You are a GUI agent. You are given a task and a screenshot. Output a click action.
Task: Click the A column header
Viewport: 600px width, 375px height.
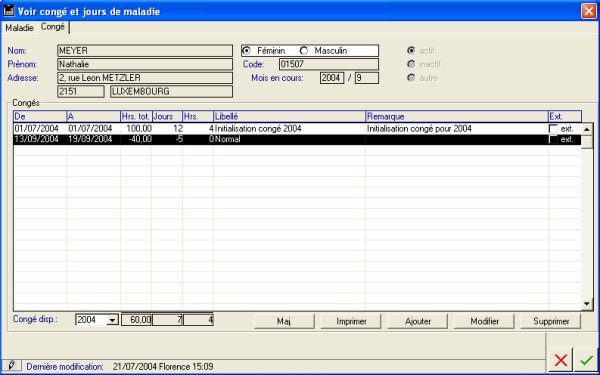(x=93, y=116)
